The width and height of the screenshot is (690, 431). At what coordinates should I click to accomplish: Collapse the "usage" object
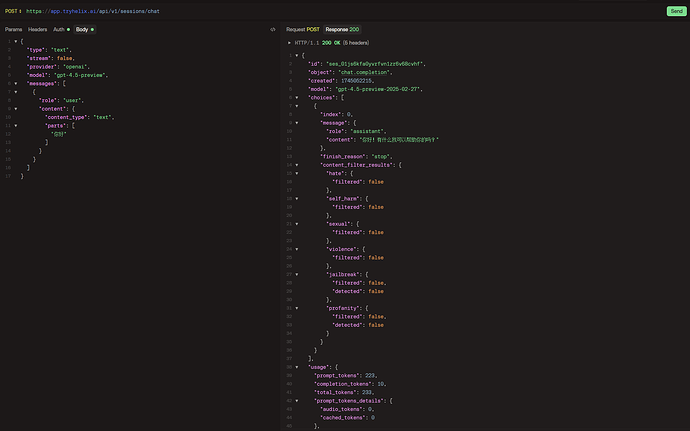[x=297, y=367]
